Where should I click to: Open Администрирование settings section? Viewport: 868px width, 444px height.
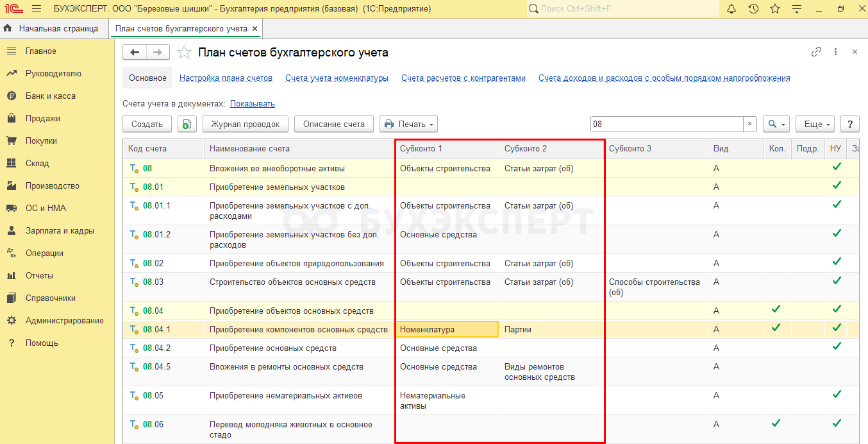tap(65, 321)
